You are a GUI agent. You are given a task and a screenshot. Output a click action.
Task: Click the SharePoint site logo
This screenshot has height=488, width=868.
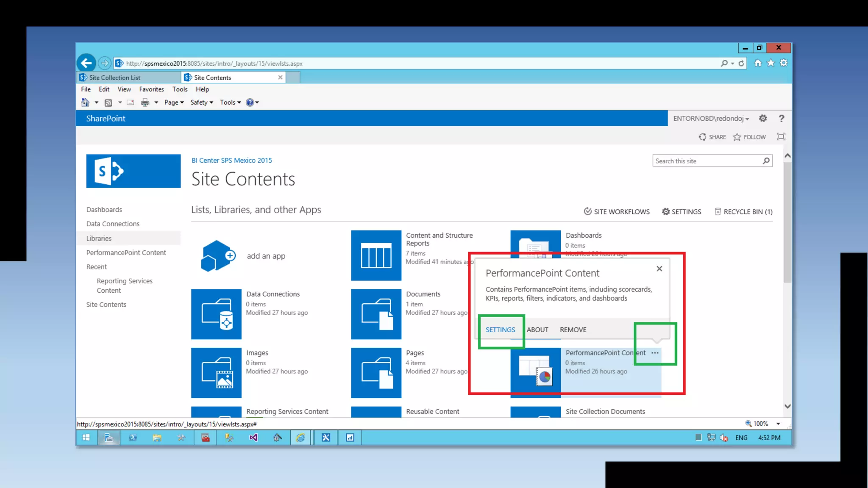point(133,171)
